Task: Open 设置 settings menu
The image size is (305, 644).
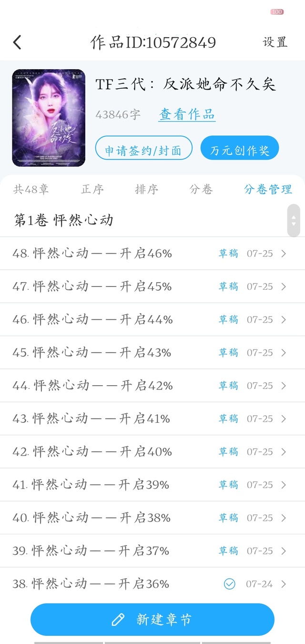Action: (x=275, y=42)
